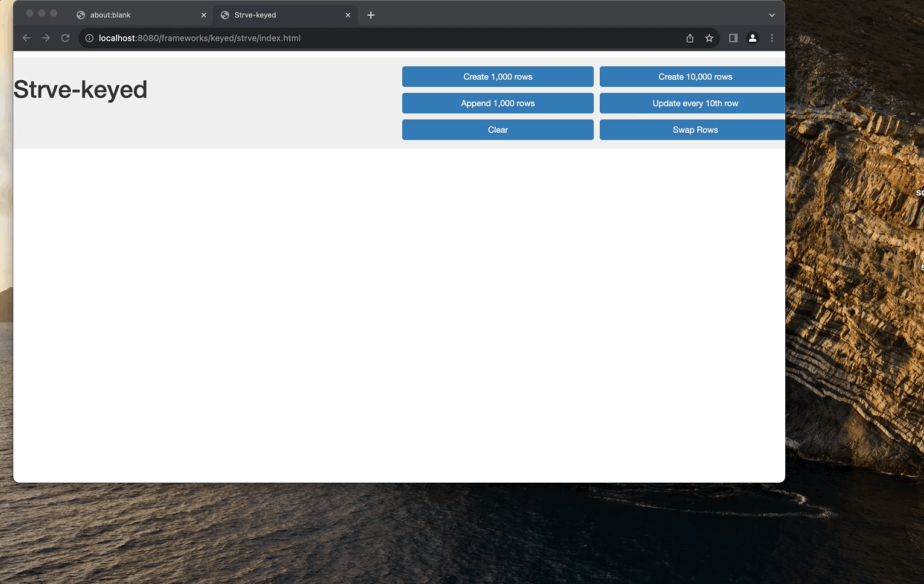Swap Rows in the table
The image size is (924, 584).
click(x=692, y=130)
